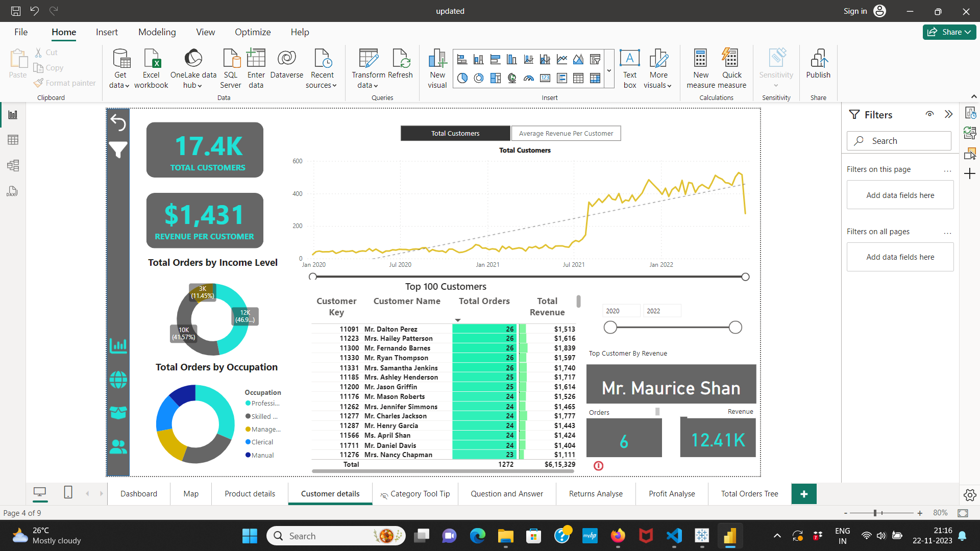Open the Get data tool
The height and width of the screenshot is (551, 980).
coord(119,67)
